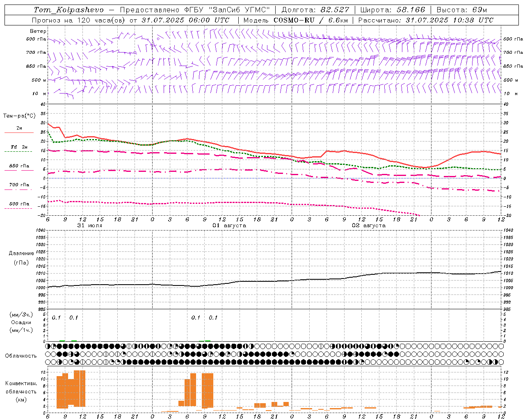
Task: Select the Облачность cloud cover label
Action: 21,356
